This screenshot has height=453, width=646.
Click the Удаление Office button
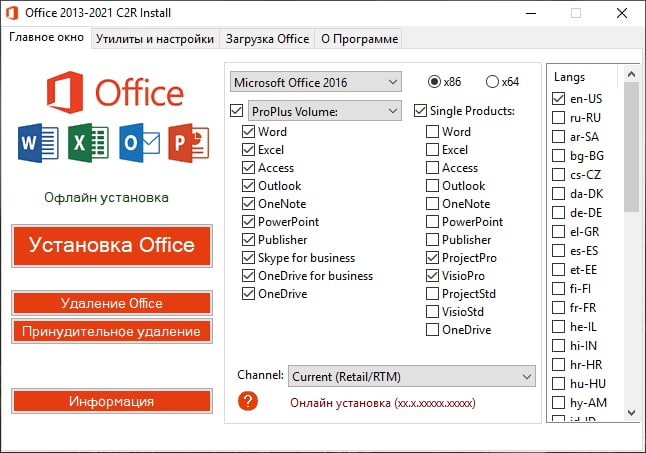pos(112,303)
